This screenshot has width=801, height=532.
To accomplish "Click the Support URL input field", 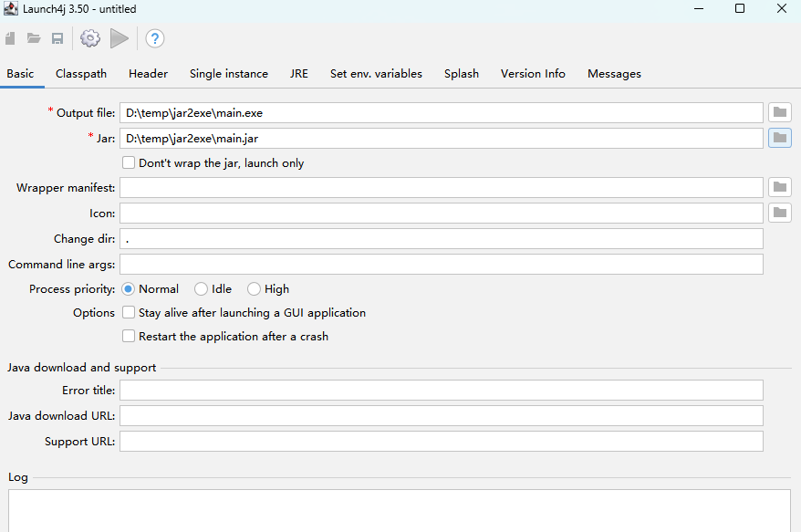I will (x=442, y=441).
